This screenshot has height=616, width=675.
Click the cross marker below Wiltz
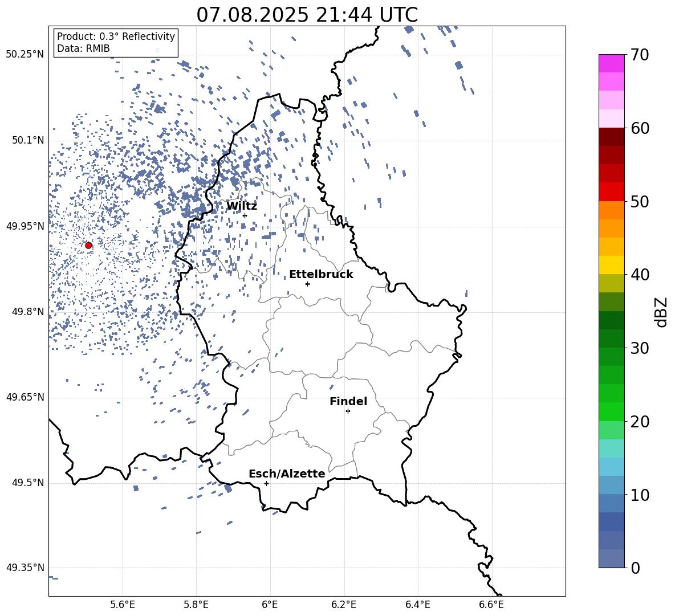point(245,215)
